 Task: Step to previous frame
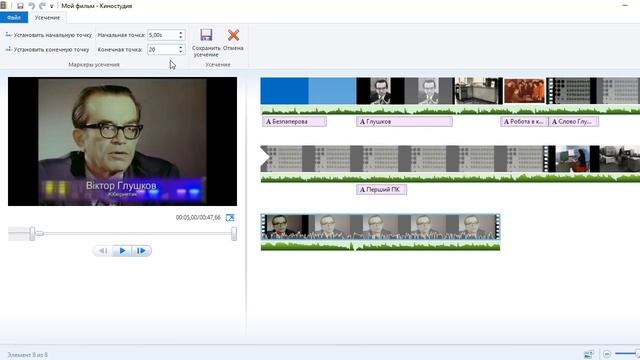pyautogui.click(x=103, y=251)
